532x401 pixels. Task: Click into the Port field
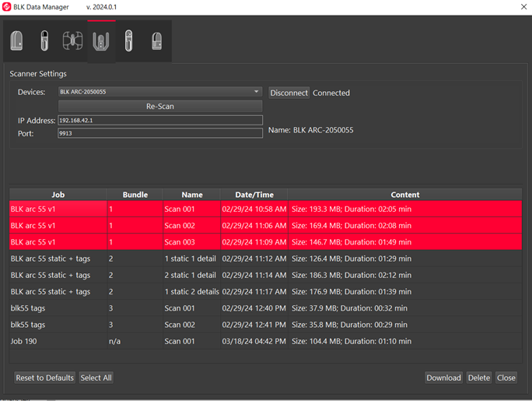coord(159,133)
